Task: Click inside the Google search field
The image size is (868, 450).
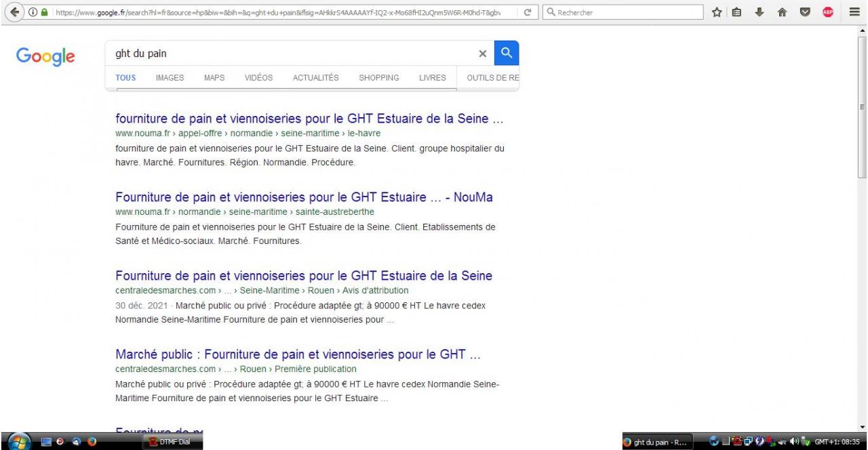Action: tap(292, 54)
